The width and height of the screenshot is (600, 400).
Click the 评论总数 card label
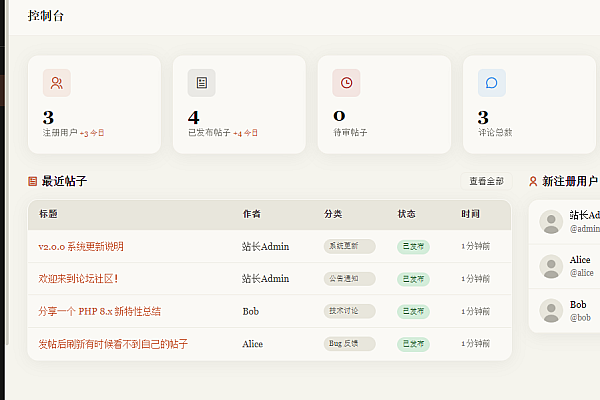[x=495, y=132]
